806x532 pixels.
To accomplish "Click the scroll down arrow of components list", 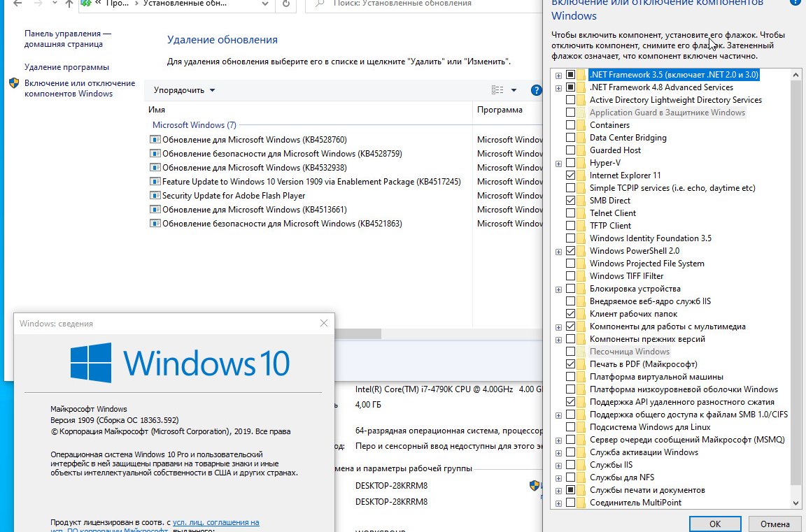I will point(796,503).
